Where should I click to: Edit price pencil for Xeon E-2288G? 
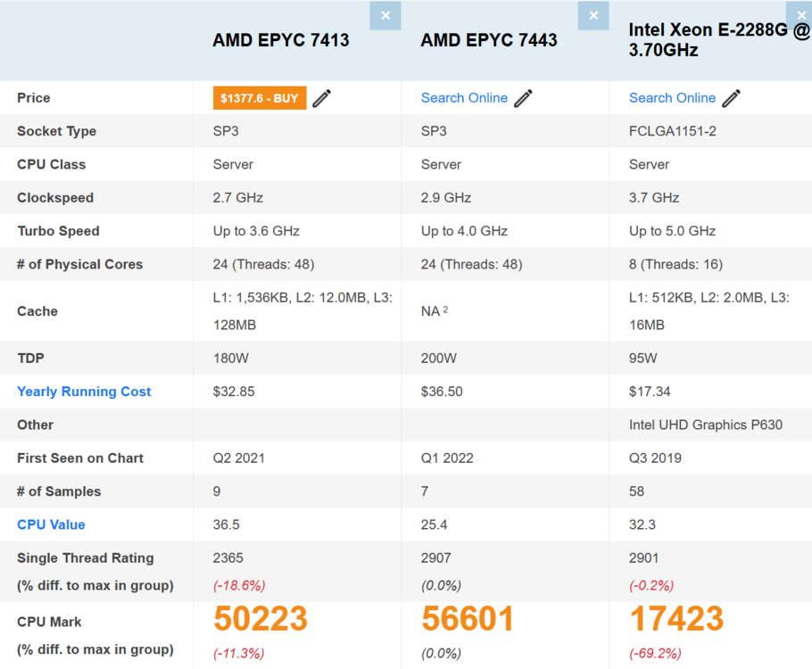(x=731, y=98)
